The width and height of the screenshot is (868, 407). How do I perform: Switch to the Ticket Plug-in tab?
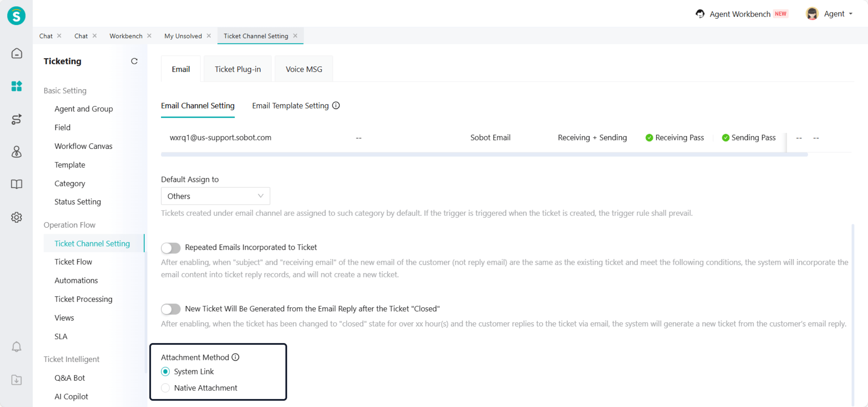pyautogui.click(x=237, y=69)
